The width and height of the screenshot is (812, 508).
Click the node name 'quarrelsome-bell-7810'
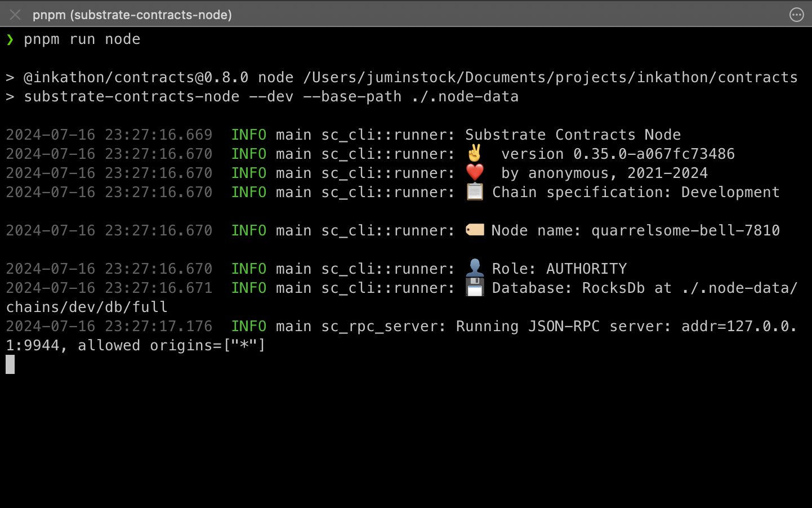click(685, 230)
